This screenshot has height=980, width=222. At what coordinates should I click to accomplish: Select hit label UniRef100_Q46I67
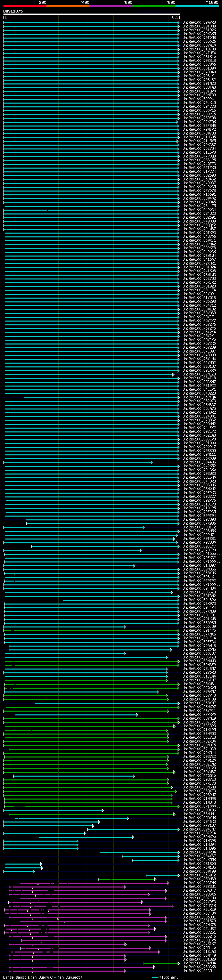coord(199,944)
